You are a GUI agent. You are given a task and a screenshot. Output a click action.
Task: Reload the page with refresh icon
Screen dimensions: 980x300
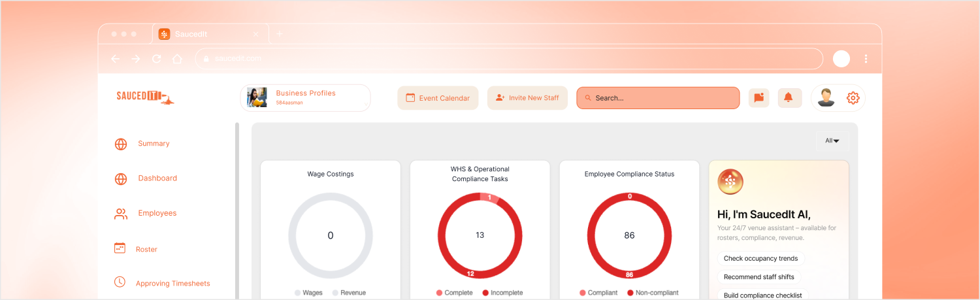tap(156, 59)
